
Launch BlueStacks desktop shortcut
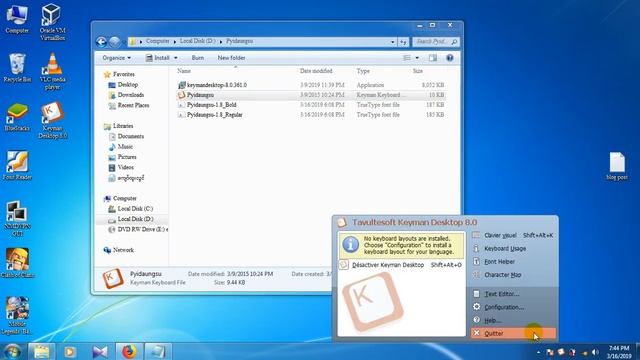point(17,117)
